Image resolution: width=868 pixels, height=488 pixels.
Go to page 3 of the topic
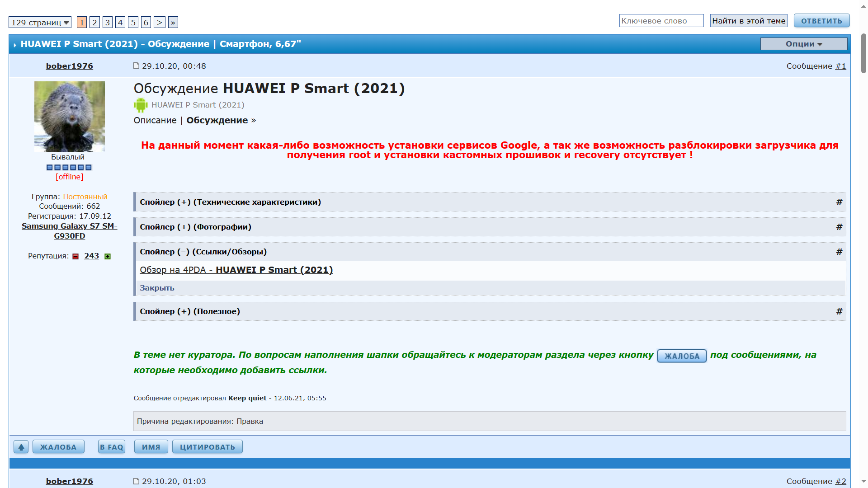[x=107, y=22]
